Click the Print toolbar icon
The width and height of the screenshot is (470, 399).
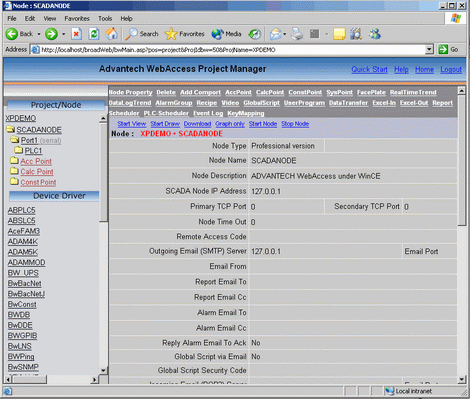point(297,34)
